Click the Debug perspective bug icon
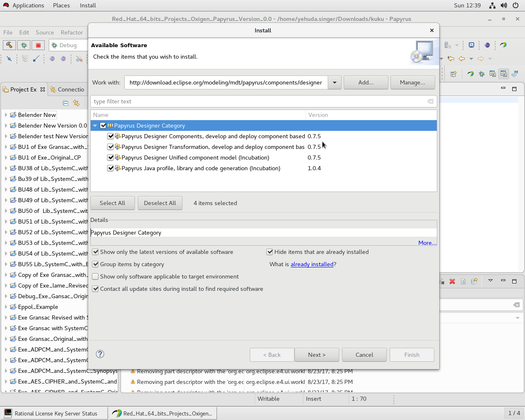This screenshot has height=420, width=525. (x=482, y=74)
